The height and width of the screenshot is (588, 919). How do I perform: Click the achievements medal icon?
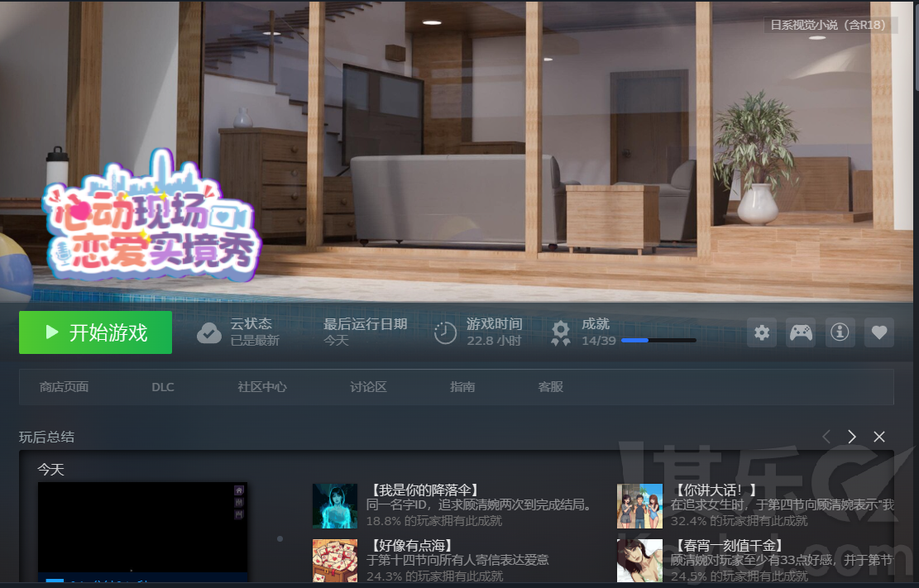(x=561, y=332)
